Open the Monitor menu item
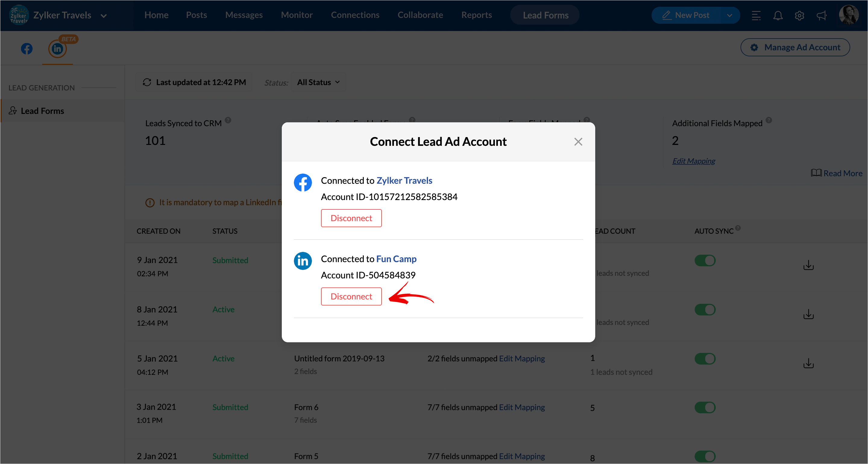868x464 pixels. pyautogui.click(x=297, y=15)
